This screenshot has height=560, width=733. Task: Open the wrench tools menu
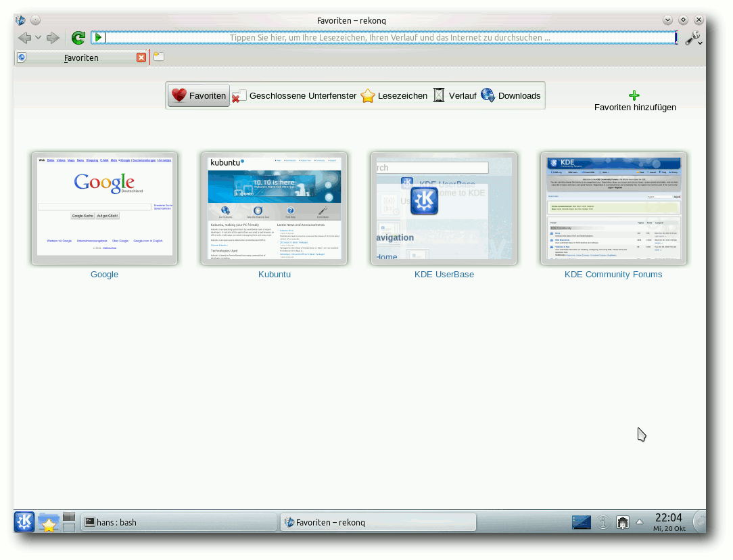point(693,38)
